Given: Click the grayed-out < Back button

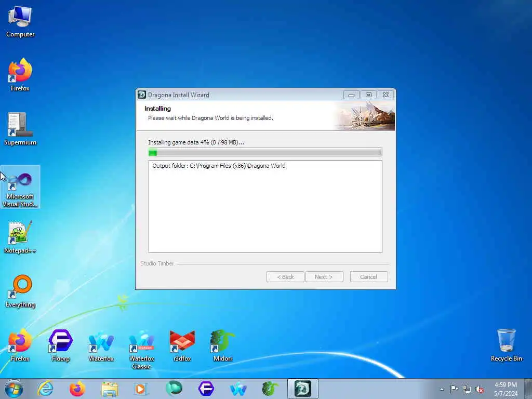Looking at the screenshot, I should [285, 277].
